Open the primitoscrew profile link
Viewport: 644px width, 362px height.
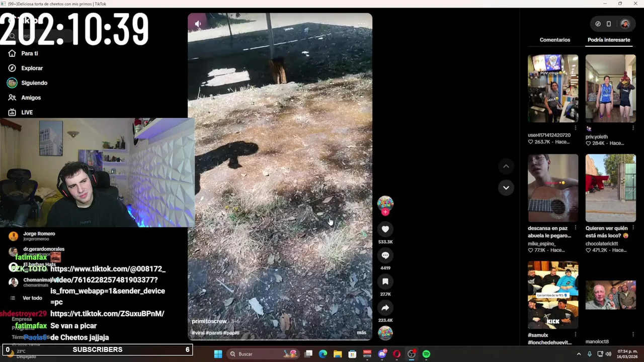(209, 321)
